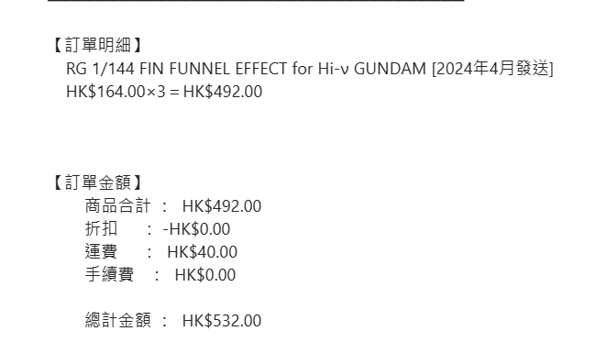
Task: Select the HK$40.00 shipping amount
Action: tap(202, 252)
